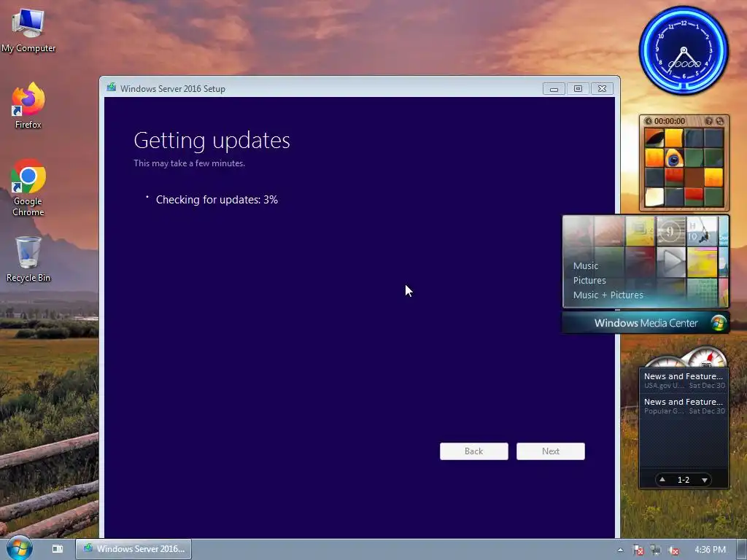
Task: Close the Windows Server 2016 Setup window
Action: [x=602, y=88]
